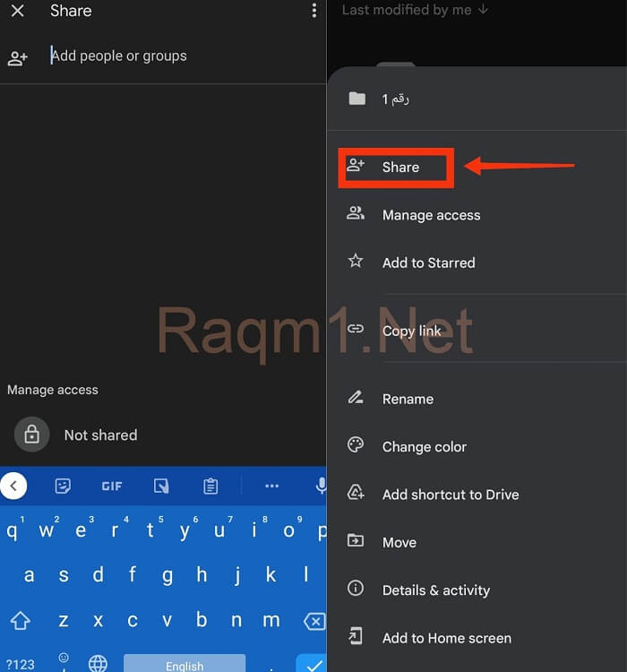Select Share from the folder menu
This screenshot has width=627, height=672.
point(399,168)
